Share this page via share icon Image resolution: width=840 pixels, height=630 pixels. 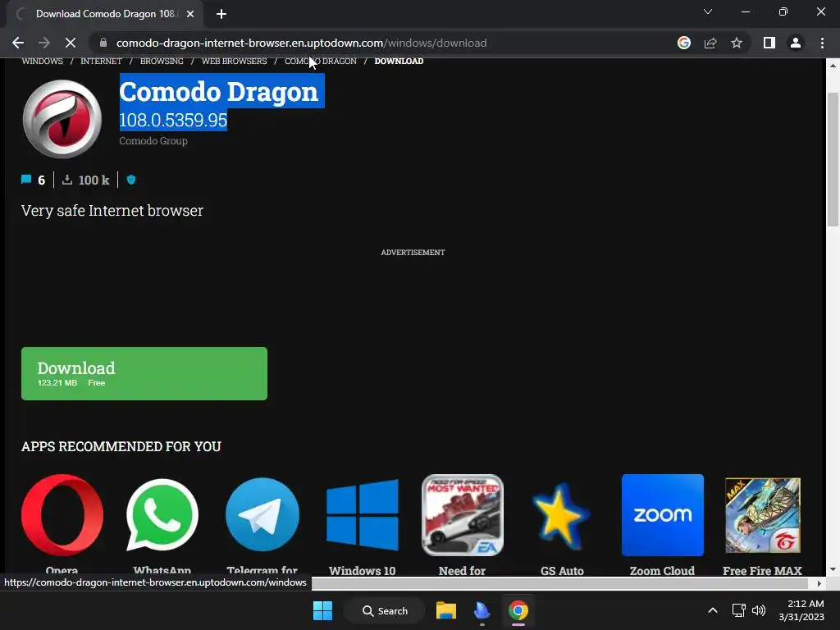point(710,43)
